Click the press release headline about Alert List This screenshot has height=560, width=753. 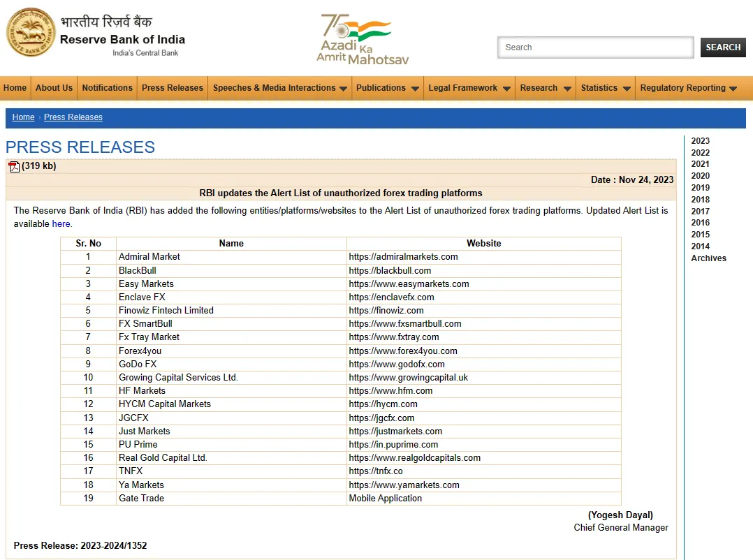click(340, 193)
